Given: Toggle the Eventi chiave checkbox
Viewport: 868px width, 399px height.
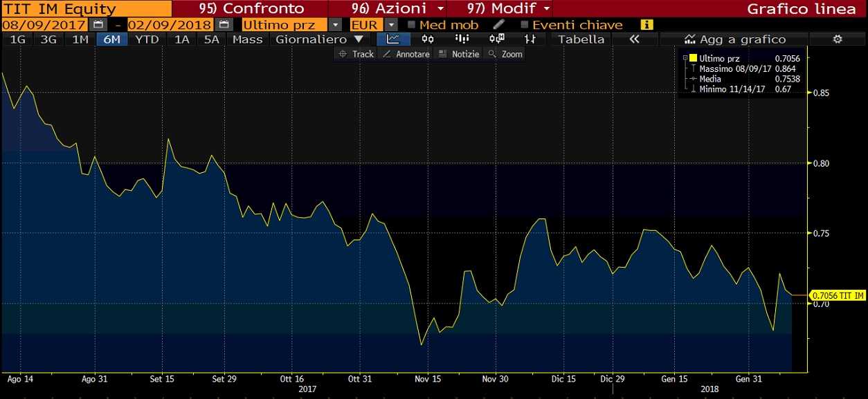Looking at the screenshot, I should [525, 24].
